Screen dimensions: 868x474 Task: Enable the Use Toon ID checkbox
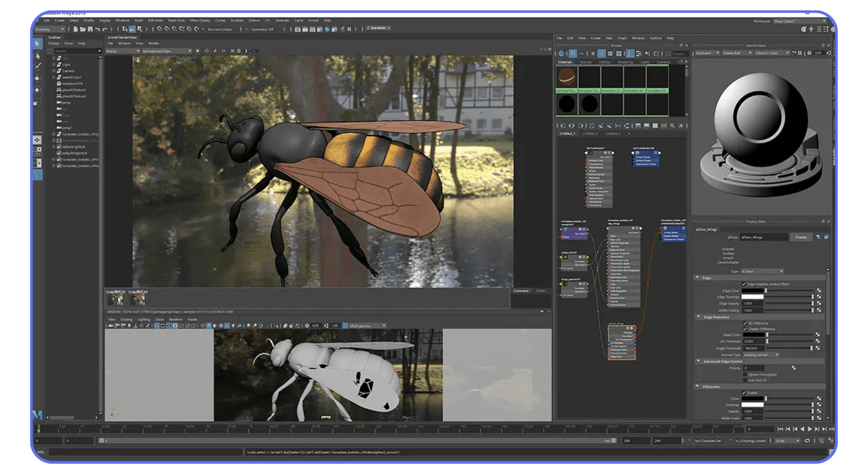click(x=745, y=380)
